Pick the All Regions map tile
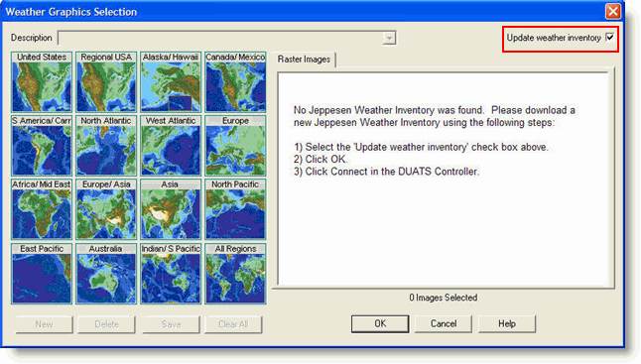The image size is (641, 364). [235, 274]
